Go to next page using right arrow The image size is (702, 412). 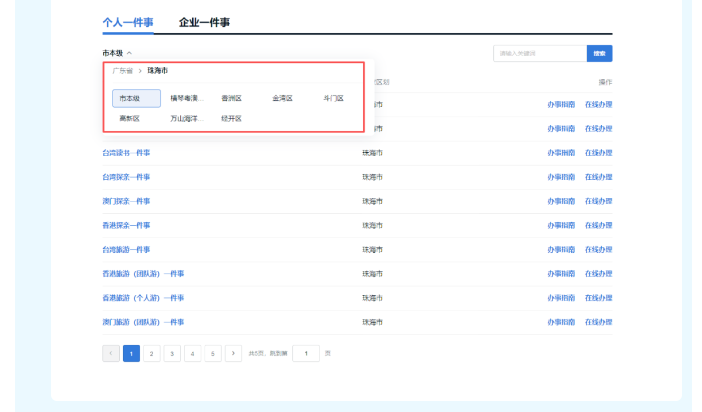point(233,353)
